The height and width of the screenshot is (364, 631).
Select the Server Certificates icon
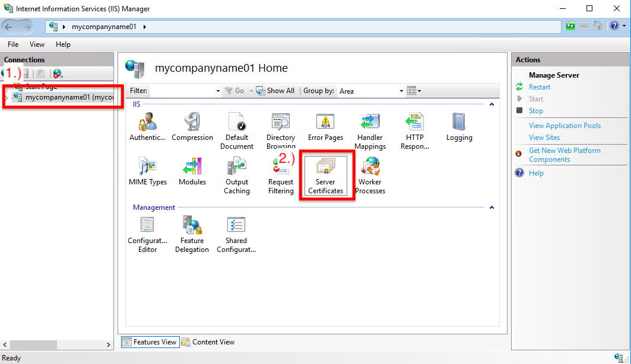click(325, 175)
